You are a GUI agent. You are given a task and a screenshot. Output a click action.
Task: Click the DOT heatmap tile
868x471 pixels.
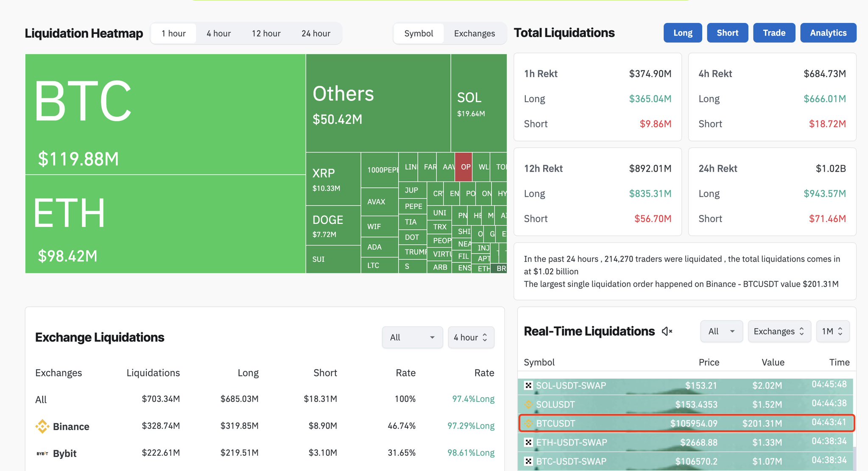413,237
